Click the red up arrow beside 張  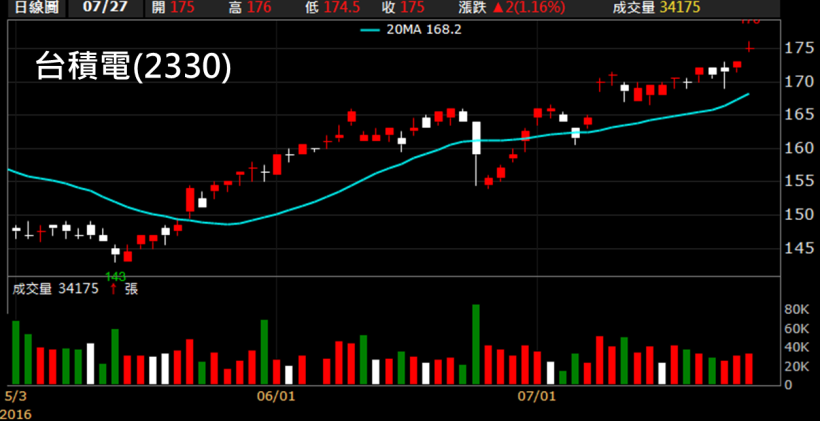[113, 288]
